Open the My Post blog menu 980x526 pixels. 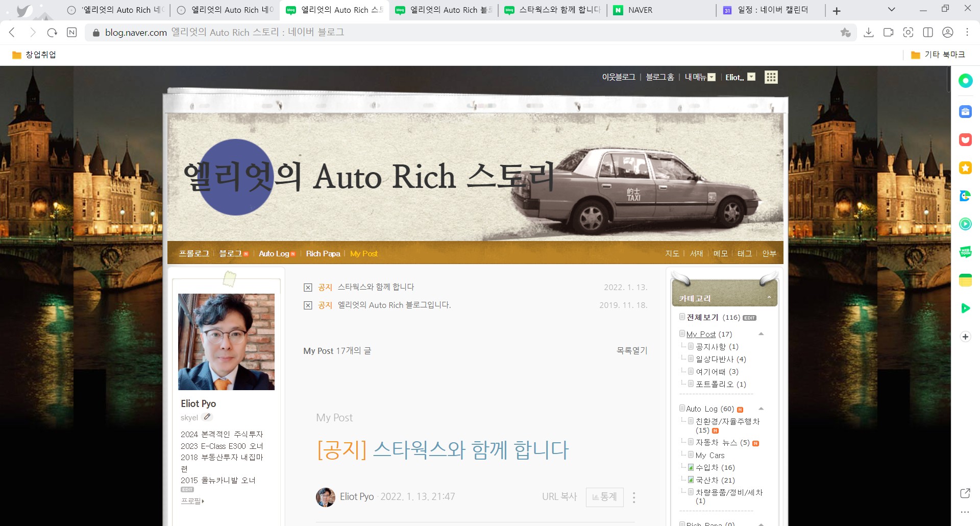point(363,253)
